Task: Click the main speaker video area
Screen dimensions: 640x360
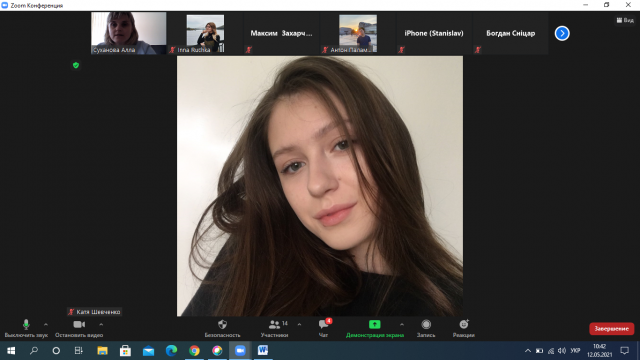Action: click(x=320, y=186)
